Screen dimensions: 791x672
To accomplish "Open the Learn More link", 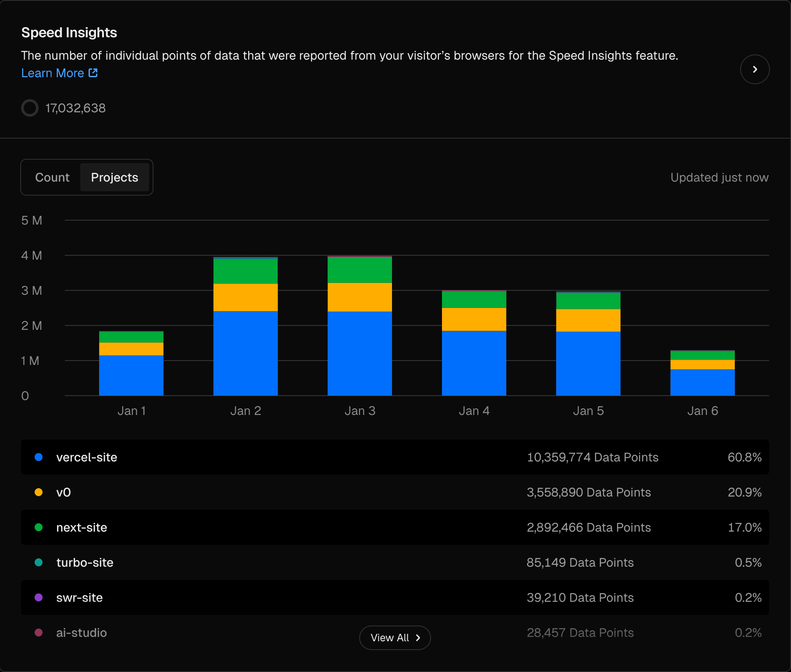I will pyautogui.click(x=53, y=73).
